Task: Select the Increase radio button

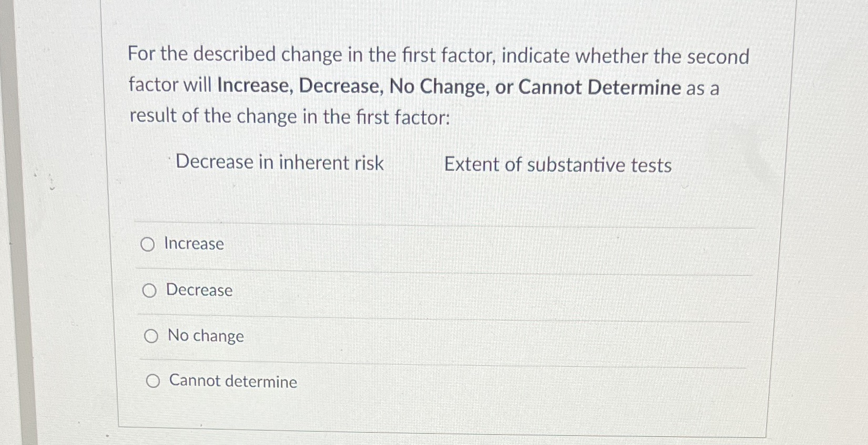Action: [x=150, y=244]
